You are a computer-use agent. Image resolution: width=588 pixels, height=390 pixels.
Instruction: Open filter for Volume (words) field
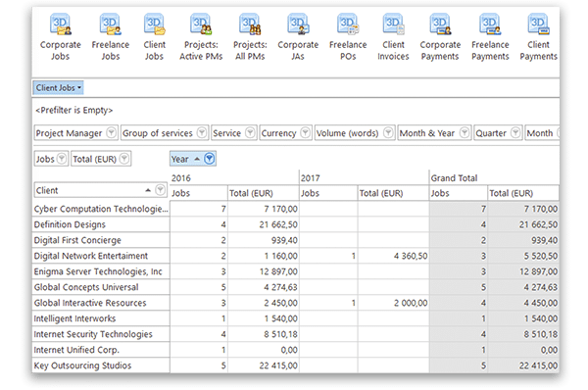388,132
